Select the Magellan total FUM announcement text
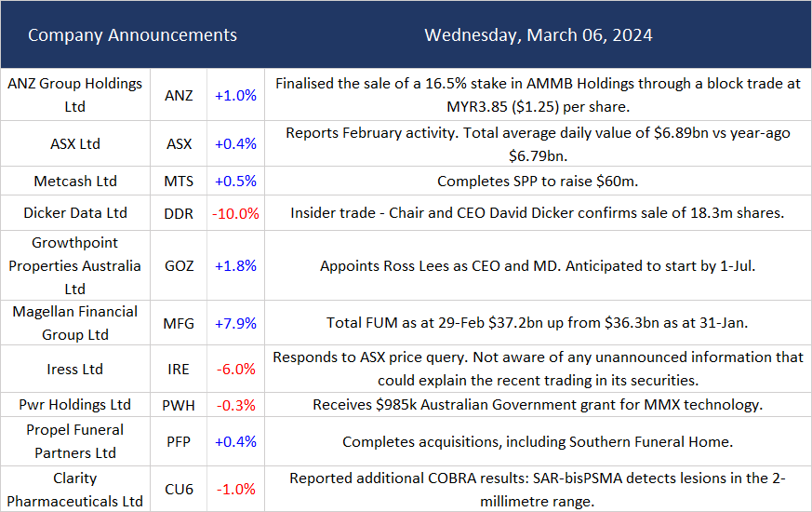 (x=537, y=323)
